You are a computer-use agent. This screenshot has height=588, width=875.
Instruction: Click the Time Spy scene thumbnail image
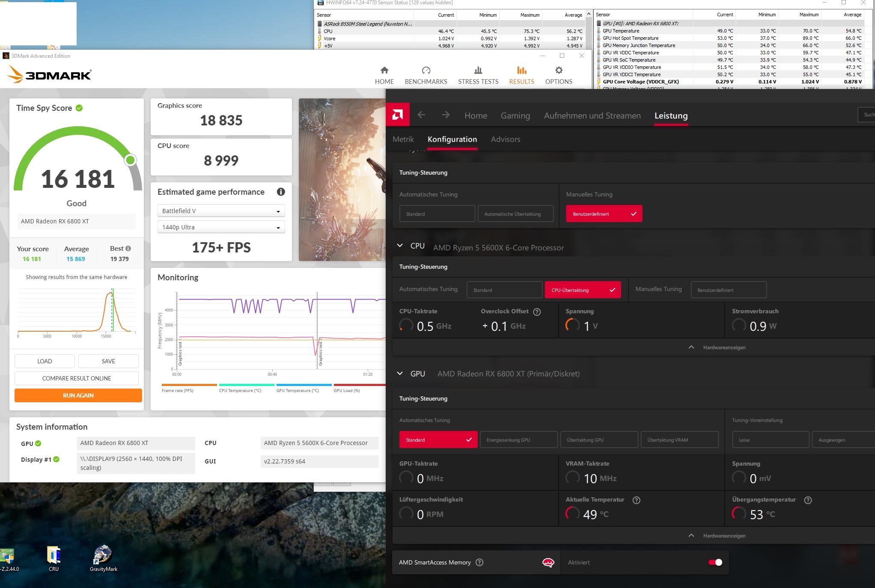(x=342, y=180)
